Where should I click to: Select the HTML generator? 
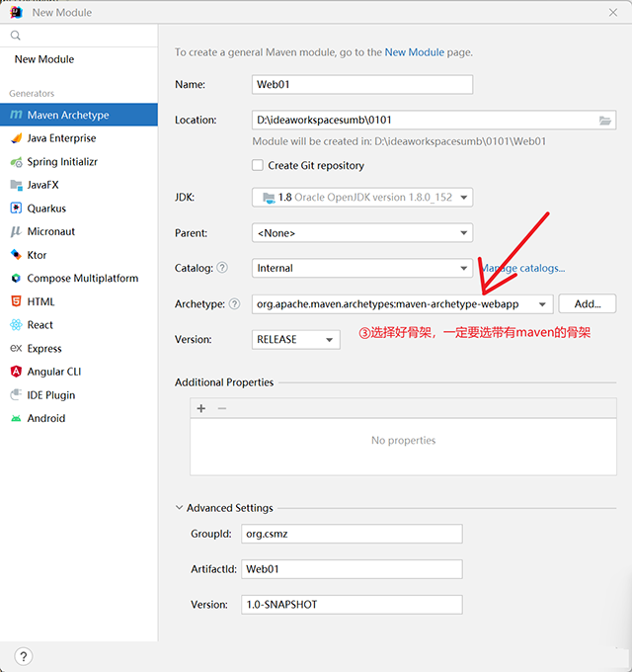[79, 301]
